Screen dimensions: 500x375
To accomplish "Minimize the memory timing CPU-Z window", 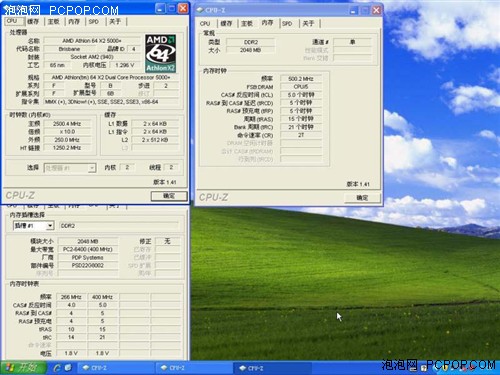I will click(353, 10).
